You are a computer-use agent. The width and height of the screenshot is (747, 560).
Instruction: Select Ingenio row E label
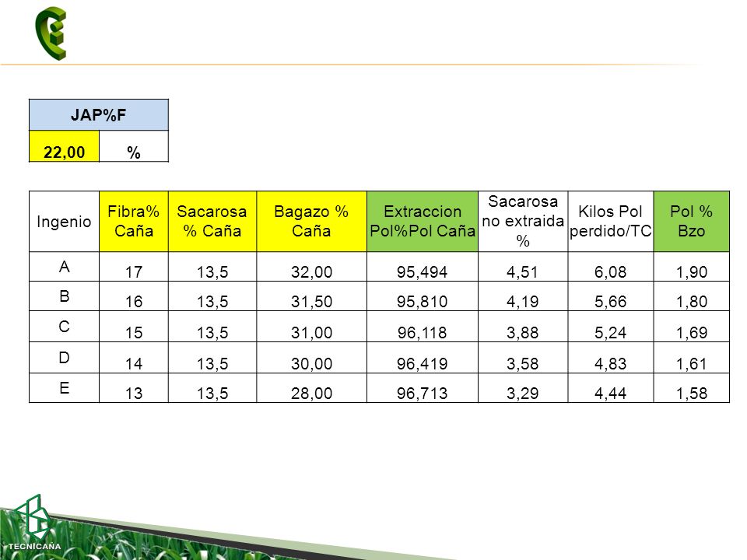coord(65,388)
